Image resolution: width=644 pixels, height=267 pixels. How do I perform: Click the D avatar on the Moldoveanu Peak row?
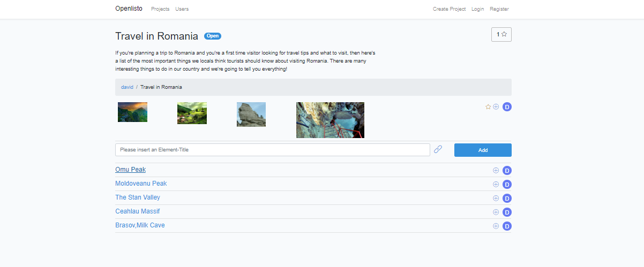coord(507,185)
